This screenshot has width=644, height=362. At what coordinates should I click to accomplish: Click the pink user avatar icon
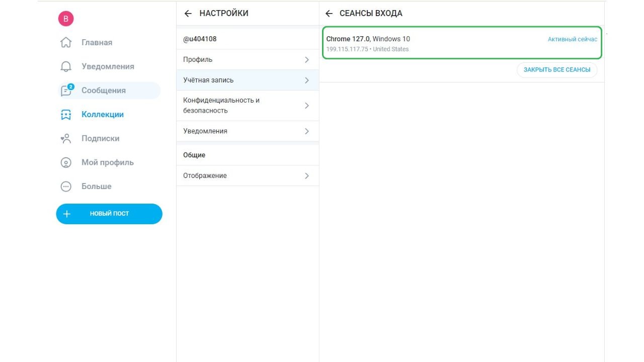point(66,19)
